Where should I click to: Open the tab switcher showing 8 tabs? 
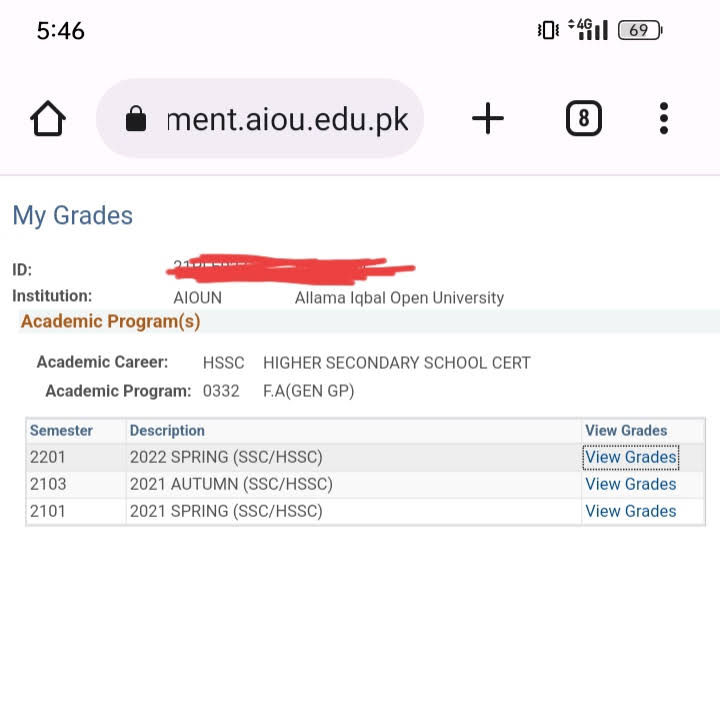coord(584,120)
